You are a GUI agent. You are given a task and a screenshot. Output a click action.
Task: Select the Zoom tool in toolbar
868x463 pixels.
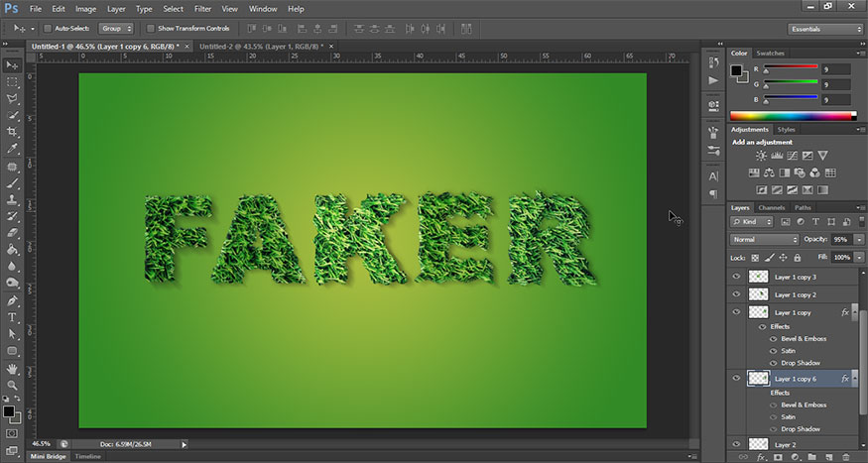point(12,385)
